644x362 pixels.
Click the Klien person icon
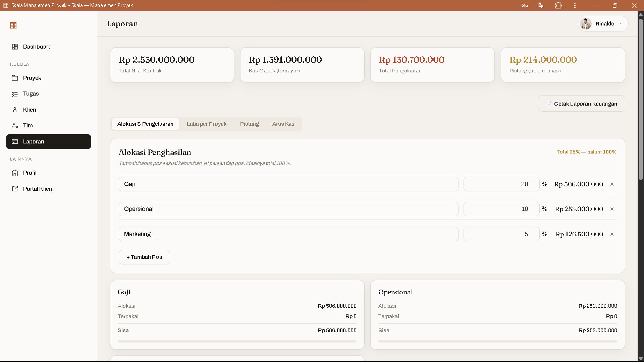click(x=15, y=110)
